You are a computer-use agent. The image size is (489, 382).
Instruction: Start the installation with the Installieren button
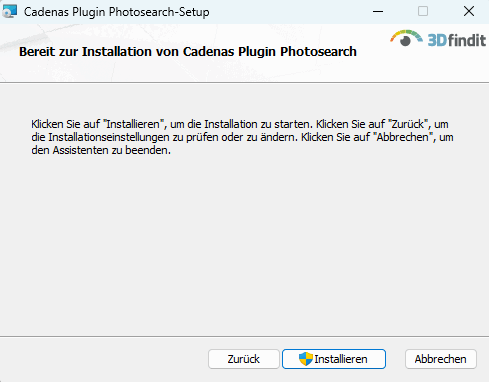tap(334, 359)
